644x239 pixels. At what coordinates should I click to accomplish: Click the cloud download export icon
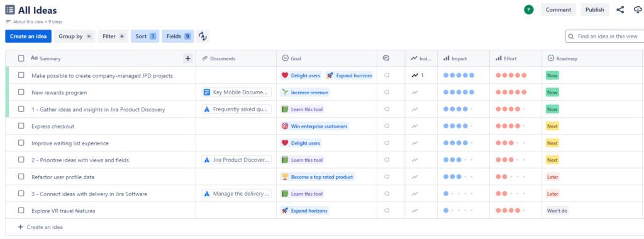pos(638,10)
